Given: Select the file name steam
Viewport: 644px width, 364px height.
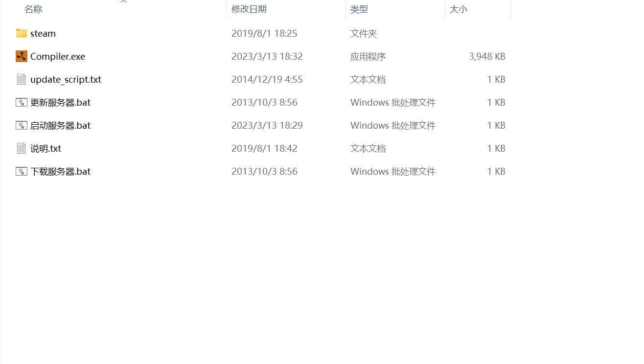Looking at the screenshot, I should click(43, 33).
